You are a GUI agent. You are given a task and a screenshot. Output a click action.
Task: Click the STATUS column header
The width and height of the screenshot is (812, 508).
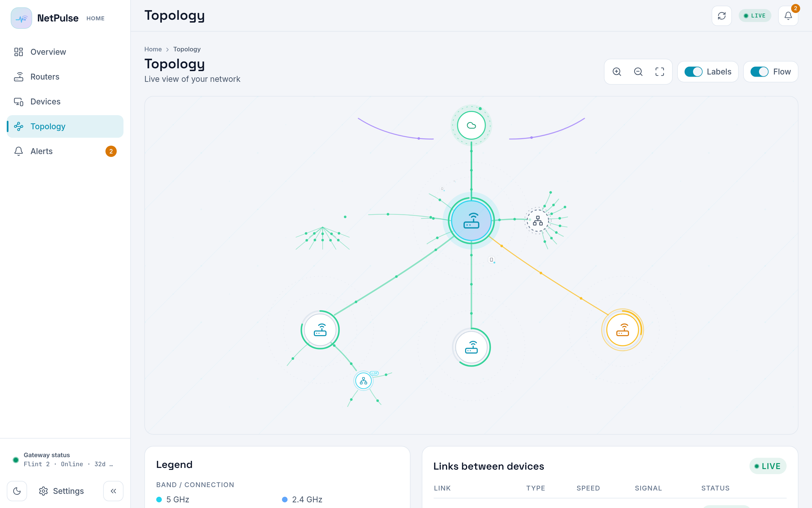[715, 488]
